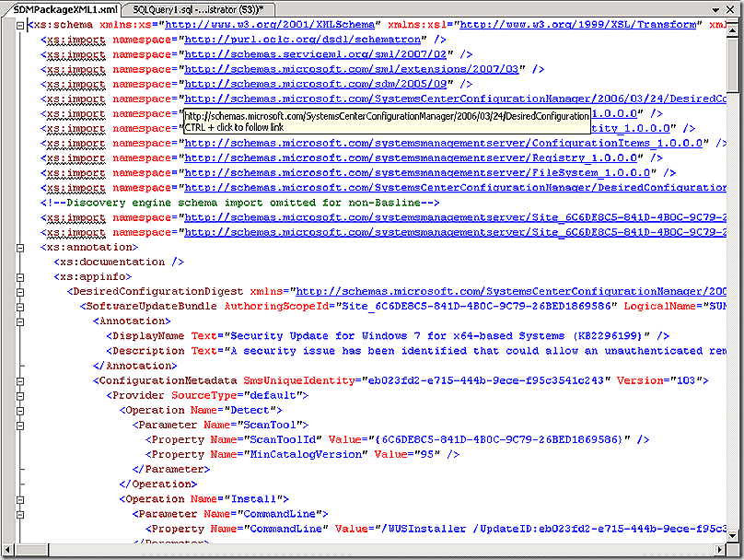Click the xs:documentation element text
This screenshot has width=744, height=560.
(119, 262)
